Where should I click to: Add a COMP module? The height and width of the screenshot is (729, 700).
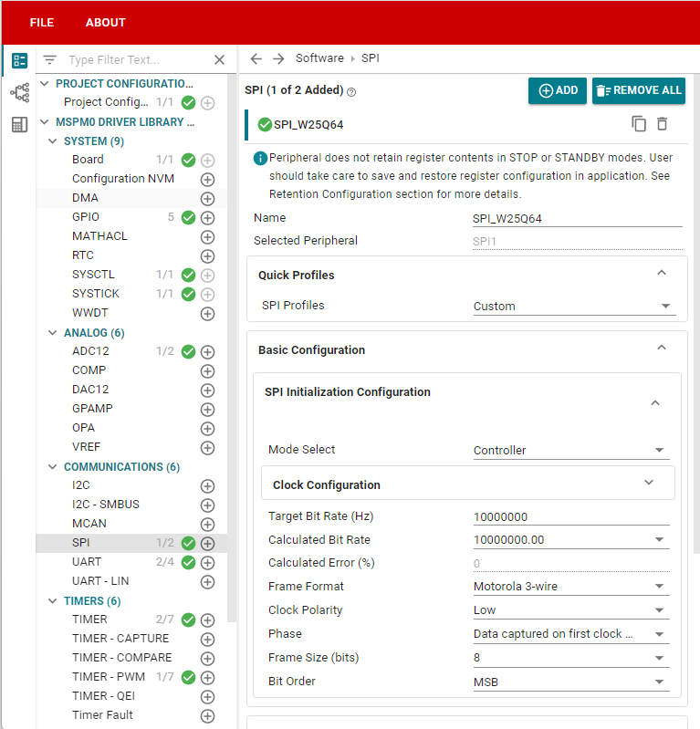pyautogui.click(x=207, y=371)
